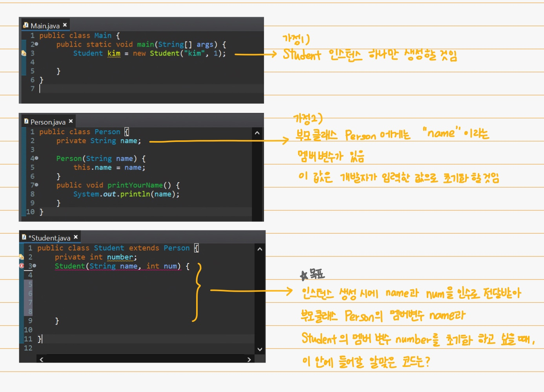This screenshot has height=392, width=544.
Task: Close the *Student.java tab
Action: click(76, 237)
